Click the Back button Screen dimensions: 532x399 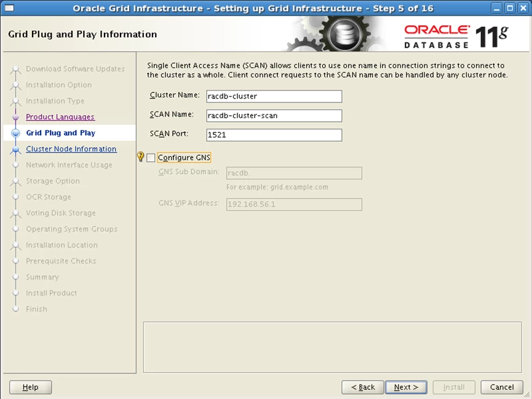coord(363,387)
